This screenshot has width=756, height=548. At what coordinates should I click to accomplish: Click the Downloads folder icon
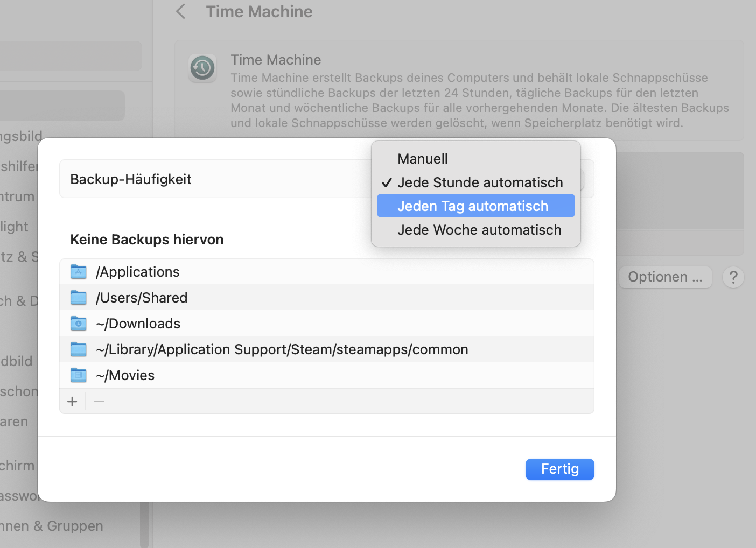pos(79,324)
